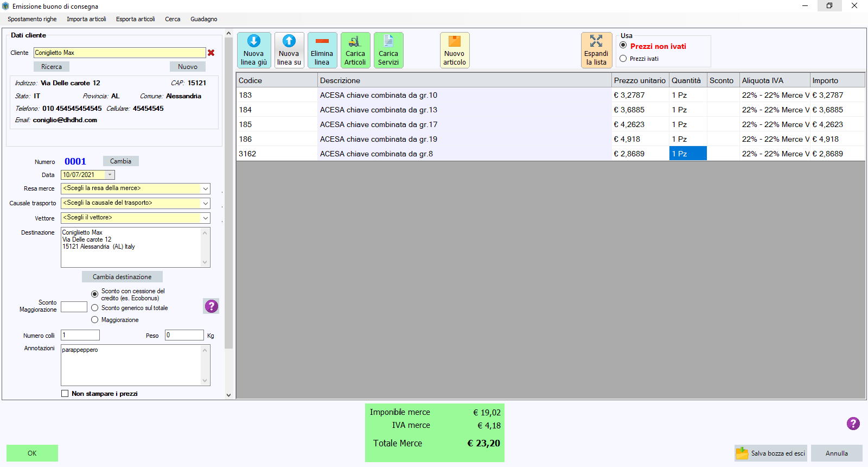Screen dimensions: 868x467
Task: Click the Nuova linea su toolbar icon
Action: tap(289, 50)
